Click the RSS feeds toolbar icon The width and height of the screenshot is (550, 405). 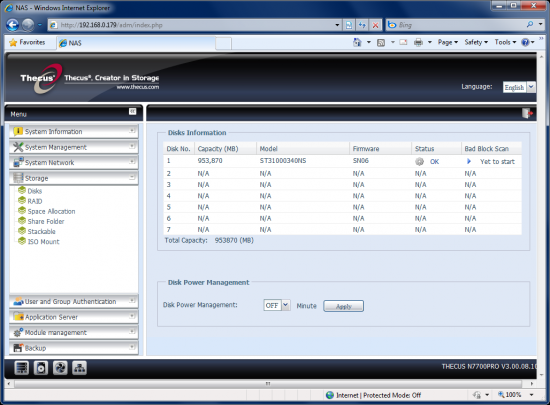[x=381, y=42]
